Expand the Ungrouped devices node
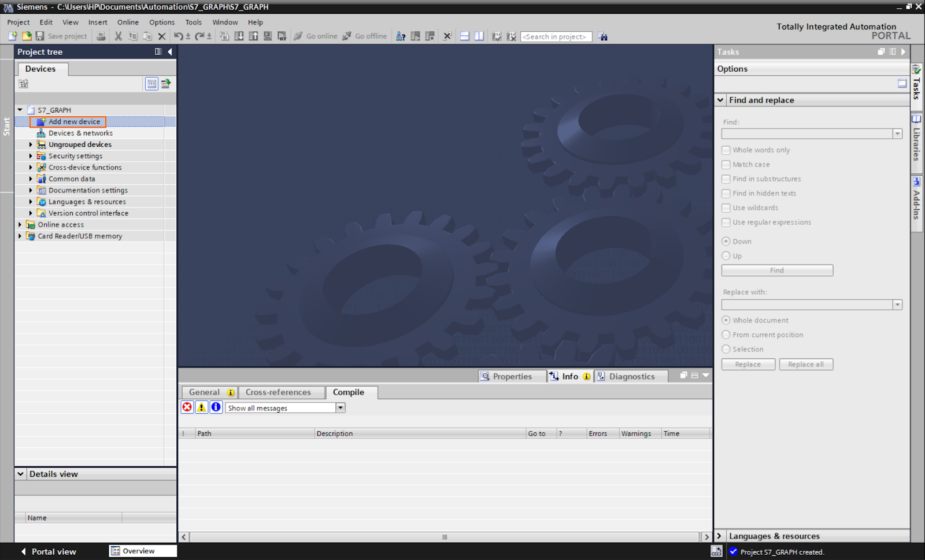Screen dimensions: 925x560 tap(31, 144)
